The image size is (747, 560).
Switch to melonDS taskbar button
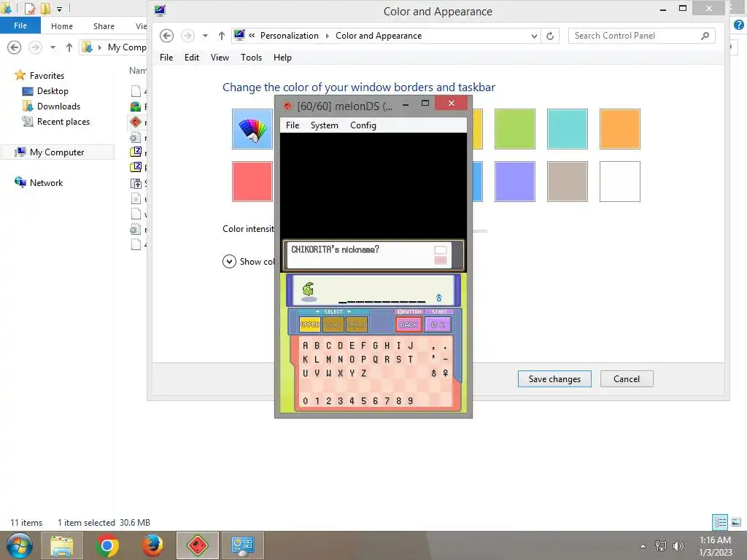click(198, 545)
